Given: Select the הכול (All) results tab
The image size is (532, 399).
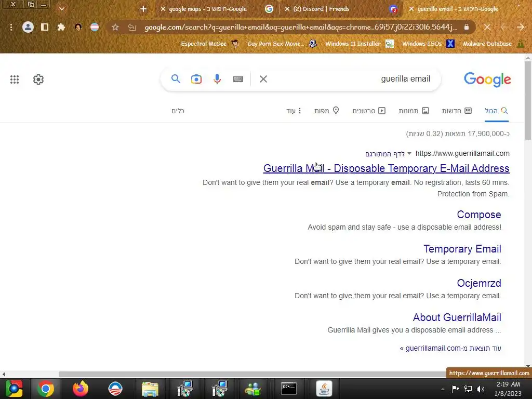Looking at the screenshot, I should pyautogui.click(x=496, y=111).
